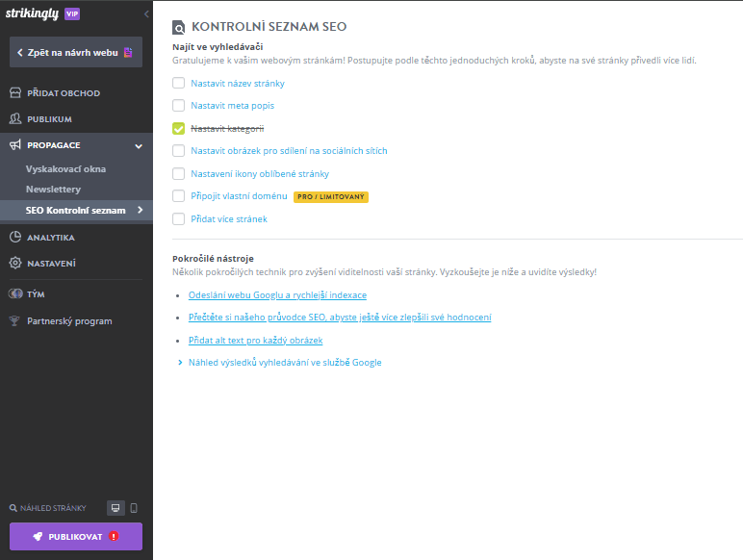The image size is (743, 560).
Task: Click the Partnerský program trophy icon
Action: pyautogui.click(x=14, y=321)
